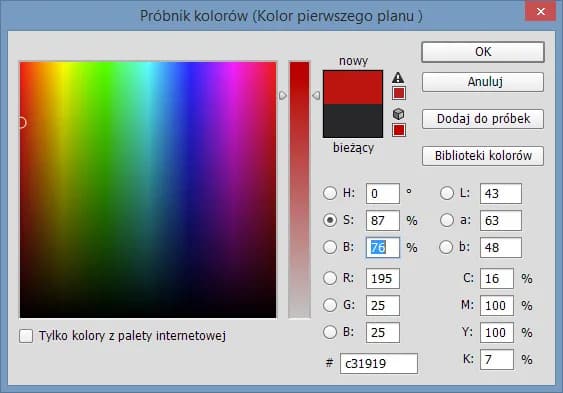The height and width of the screenshot is (393, 563).
Task: Select the R red radio button
Action: pos(330,278)
